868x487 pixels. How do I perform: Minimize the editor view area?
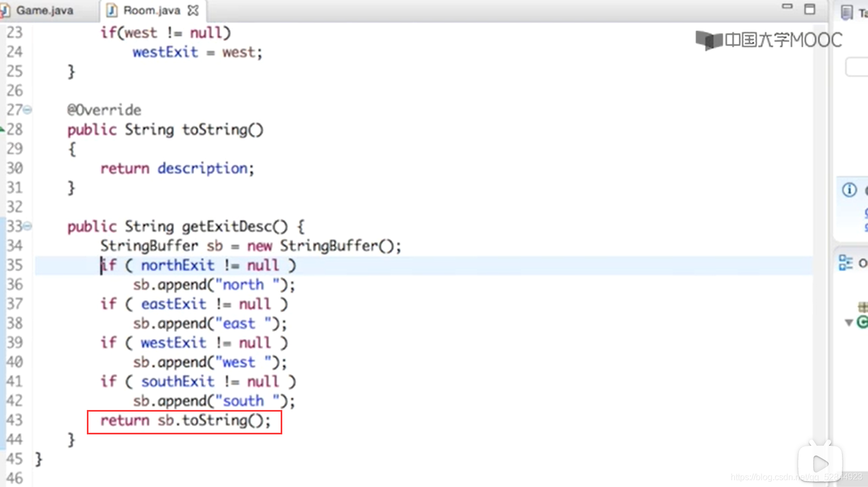pos(787,7)
